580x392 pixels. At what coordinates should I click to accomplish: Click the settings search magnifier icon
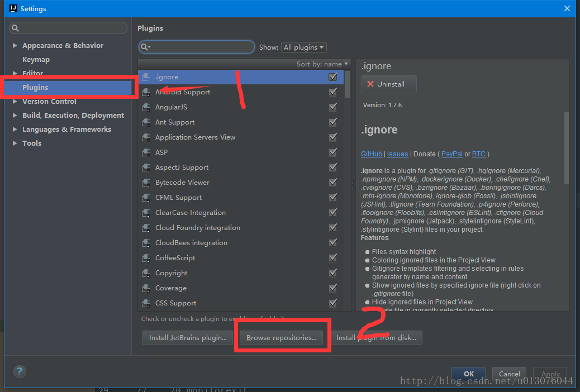click(x=15, y=28)
